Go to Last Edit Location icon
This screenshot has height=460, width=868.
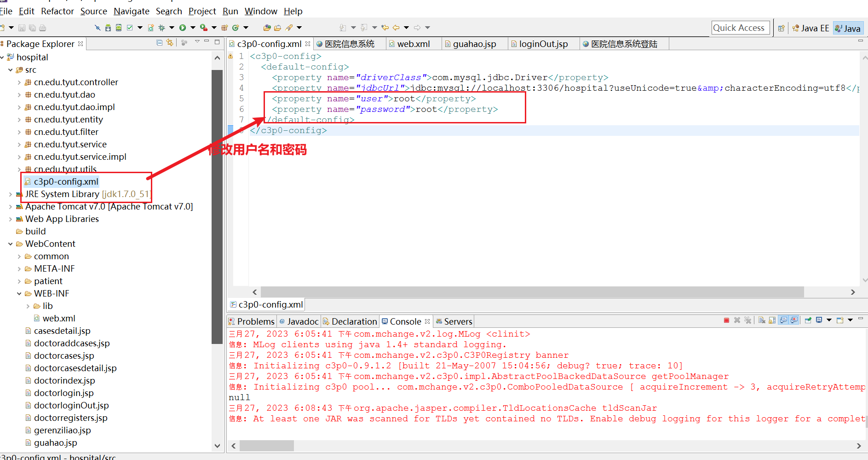[x=385, y=28]
